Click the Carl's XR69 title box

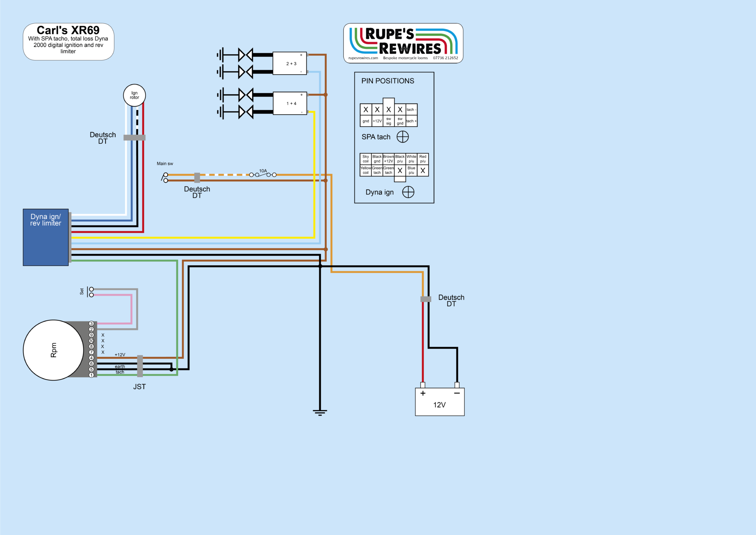click(x=68, y=41)
